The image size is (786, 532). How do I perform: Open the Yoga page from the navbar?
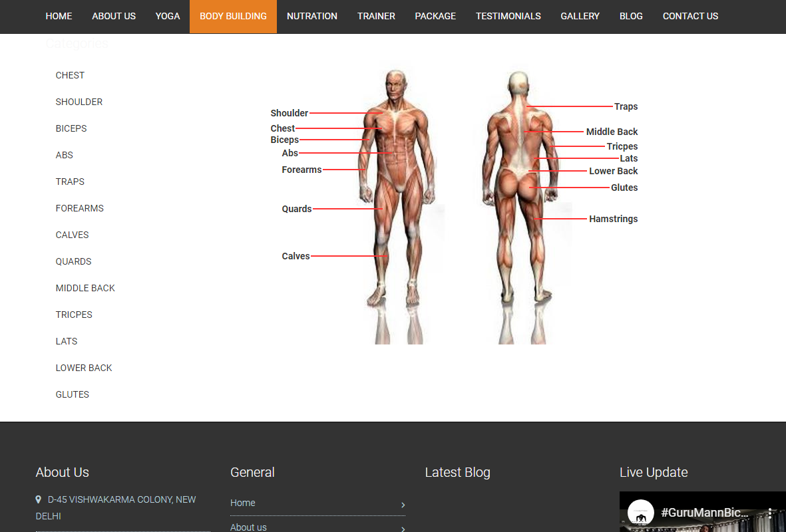[x=168, y=16]
